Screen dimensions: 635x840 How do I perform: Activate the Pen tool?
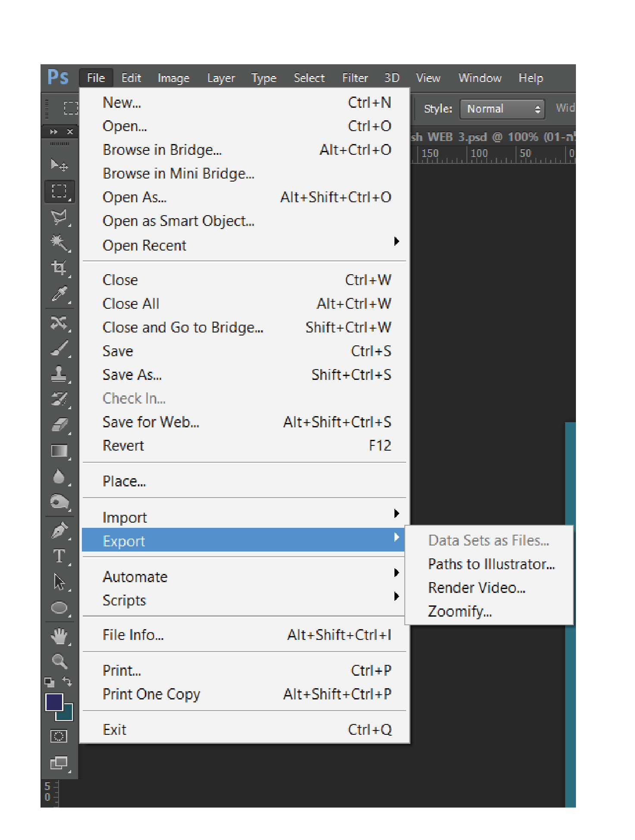(x=59, y=530)
